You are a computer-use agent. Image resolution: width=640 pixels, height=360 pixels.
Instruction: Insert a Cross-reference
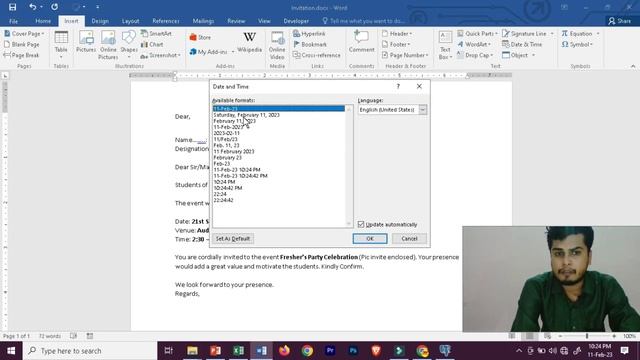317,55
